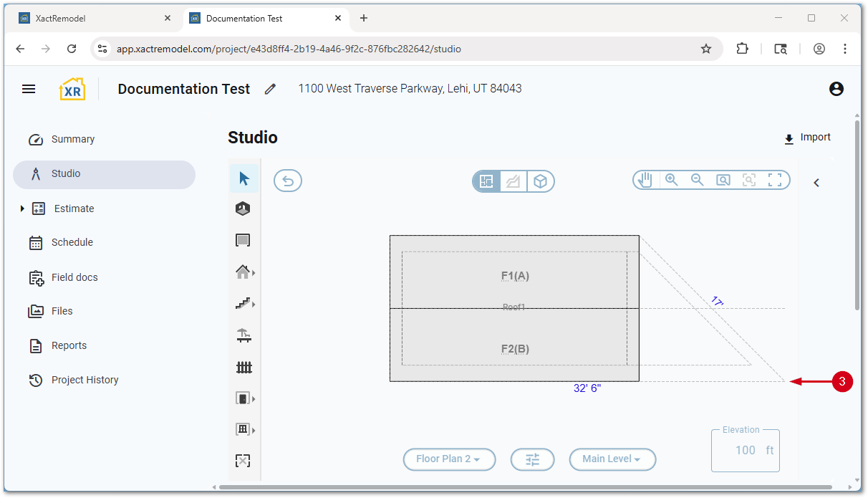Zoom in on the canvas
Screen dimensions: 868x498
[671, 180]
